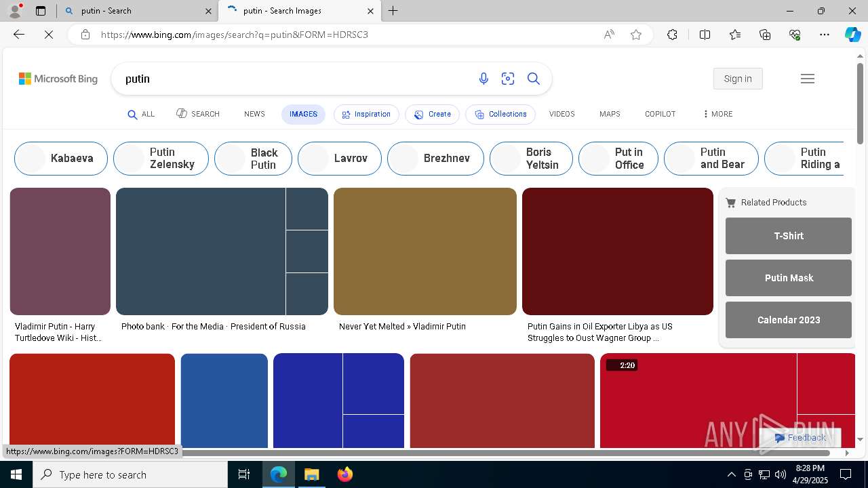This screenshot has height=488, width=868.
Task: Click the dark red Libya article thumbnail
Action: [x=618, y=251]
